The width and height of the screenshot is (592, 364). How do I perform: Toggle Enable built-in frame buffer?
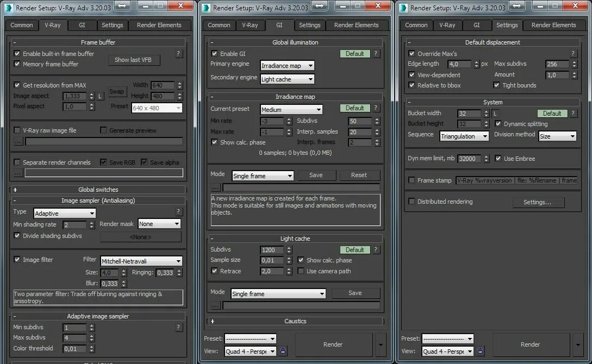(x=17, y=54)
